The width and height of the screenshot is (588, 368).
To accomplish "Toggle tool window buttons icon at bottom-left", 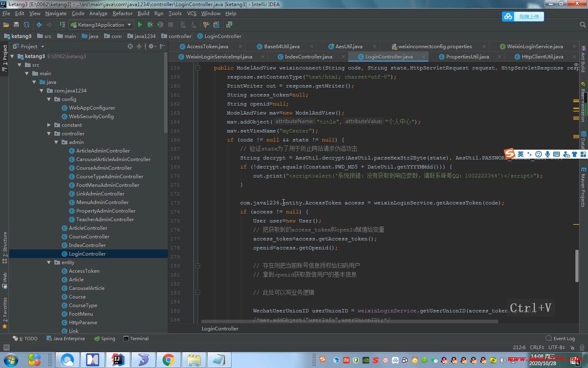I will [6, 348].
